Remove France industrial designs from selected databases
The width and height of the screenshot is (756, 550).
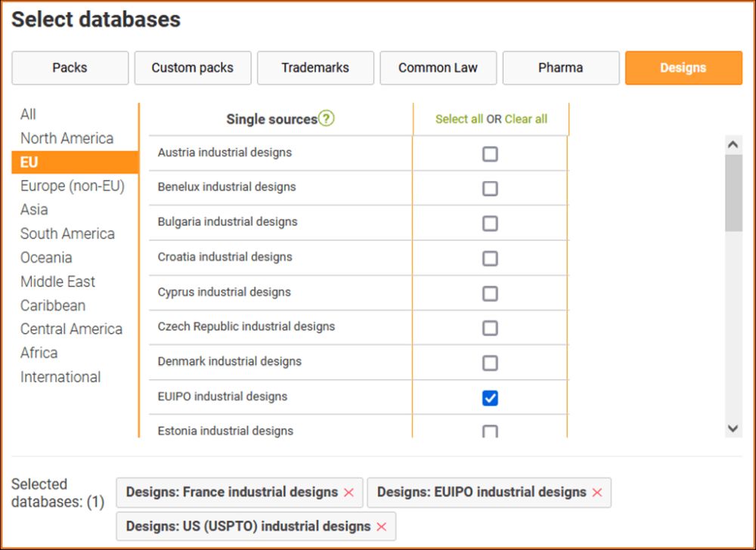coord(349,493)
